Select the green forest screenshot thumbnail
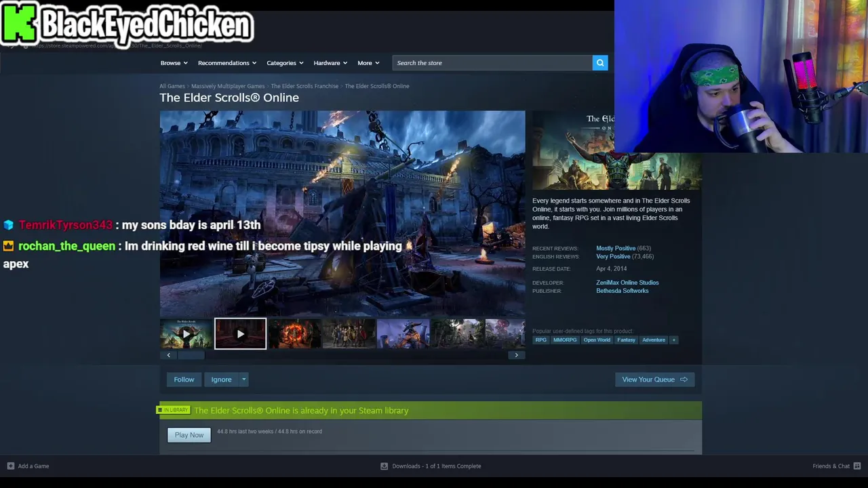The height and width of the screenshot is (488, 868). [x=457, y=333]
